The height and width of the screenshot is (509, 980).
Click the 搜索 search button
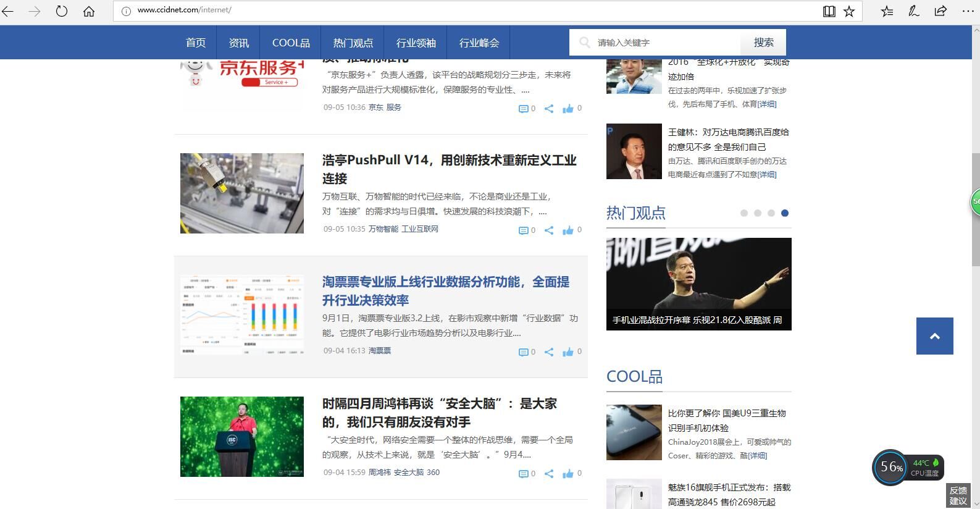point(763,43)
